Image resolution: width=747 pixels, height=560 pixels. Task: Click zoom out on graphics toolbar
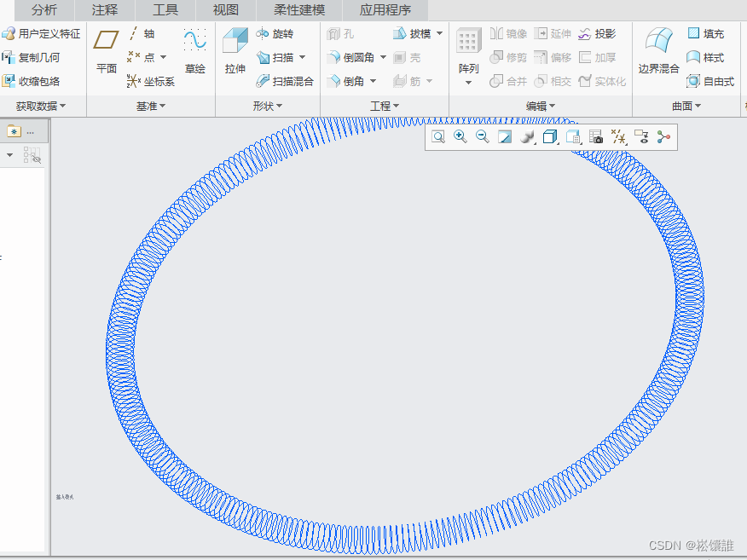[483, 137]
